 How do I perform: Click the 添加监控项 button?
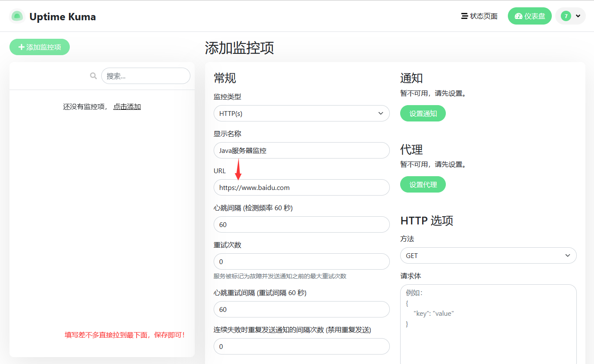tap(40, 47)
